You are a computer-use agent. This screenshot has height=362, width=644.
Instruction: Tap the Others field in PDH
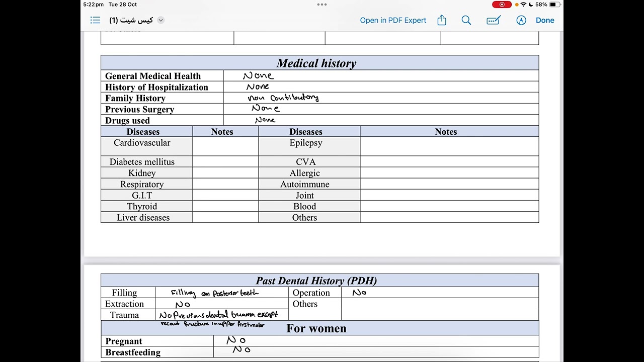(440, 309)
